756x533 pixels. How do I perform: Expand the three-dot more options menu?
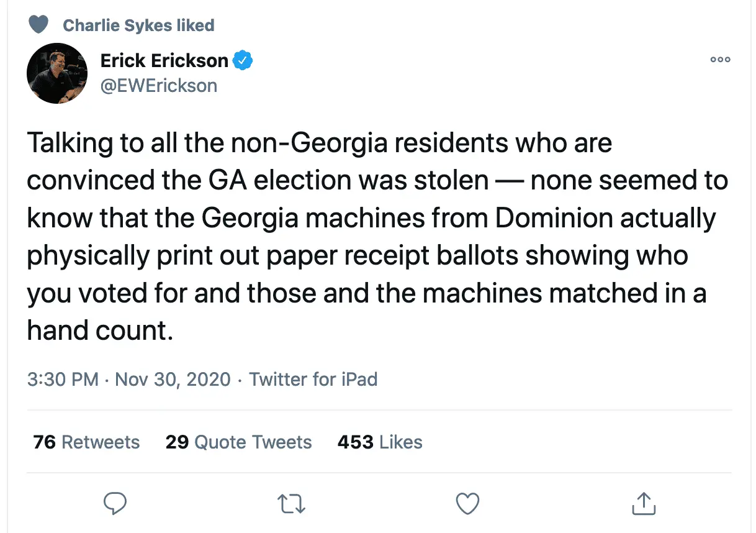click(721, 60)
